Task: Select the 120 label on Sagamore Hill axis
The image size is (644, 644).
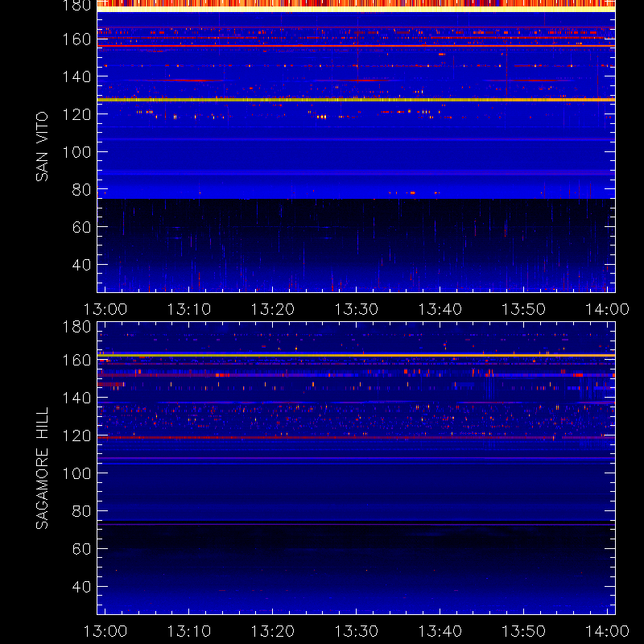Action: 76,436
